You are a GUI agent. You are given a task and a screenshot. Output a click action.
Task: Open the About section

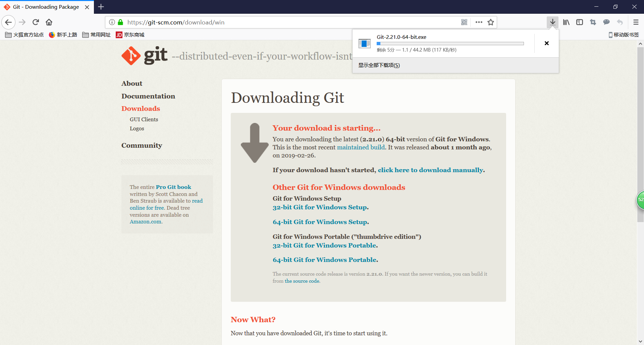[132, 83]
